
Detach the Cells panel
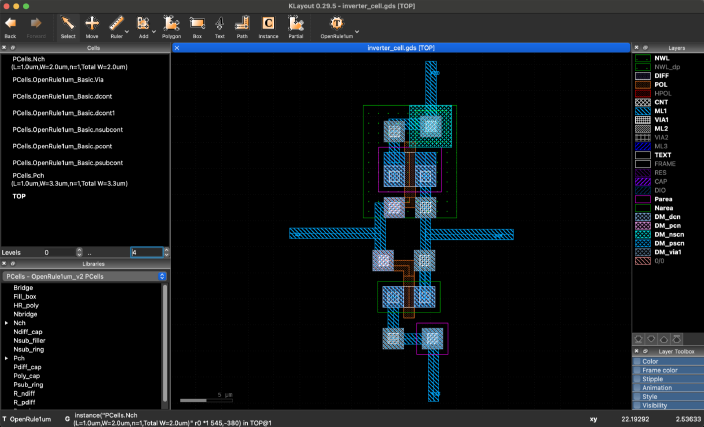point(13,48)
